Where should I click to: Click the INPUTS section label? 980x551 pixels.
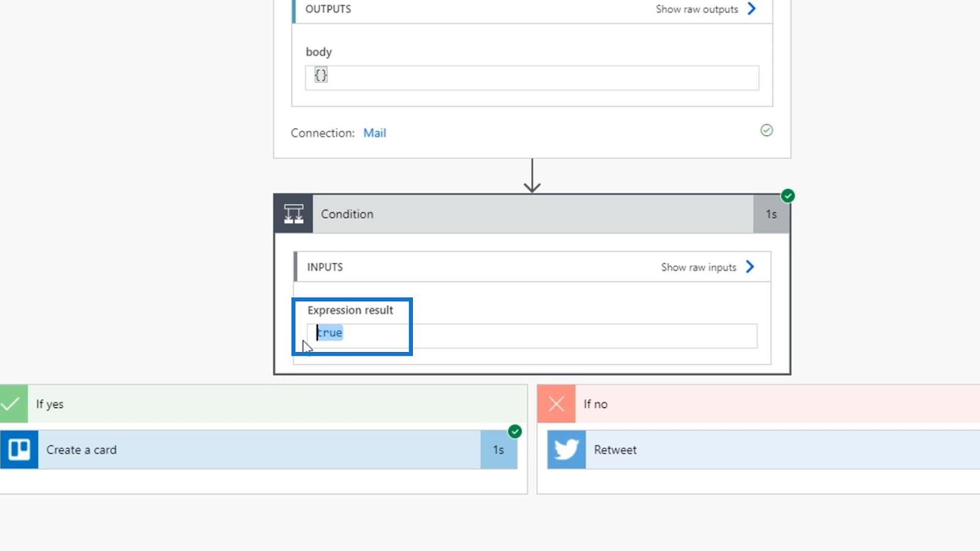(x=325, y=267)
